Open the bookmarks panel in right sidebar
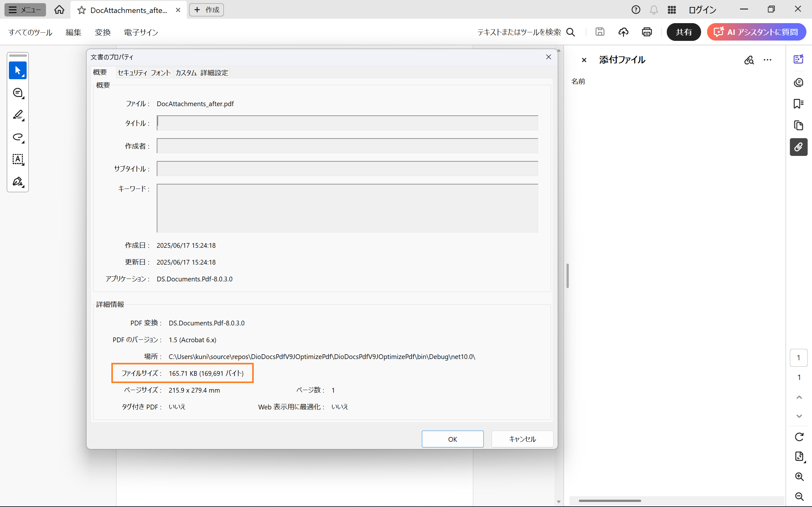 pos(798,104)
